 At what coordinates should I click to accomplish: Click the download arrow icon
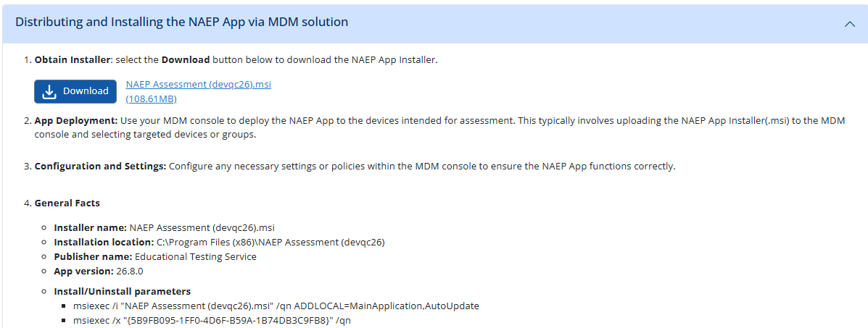[49, 91]
